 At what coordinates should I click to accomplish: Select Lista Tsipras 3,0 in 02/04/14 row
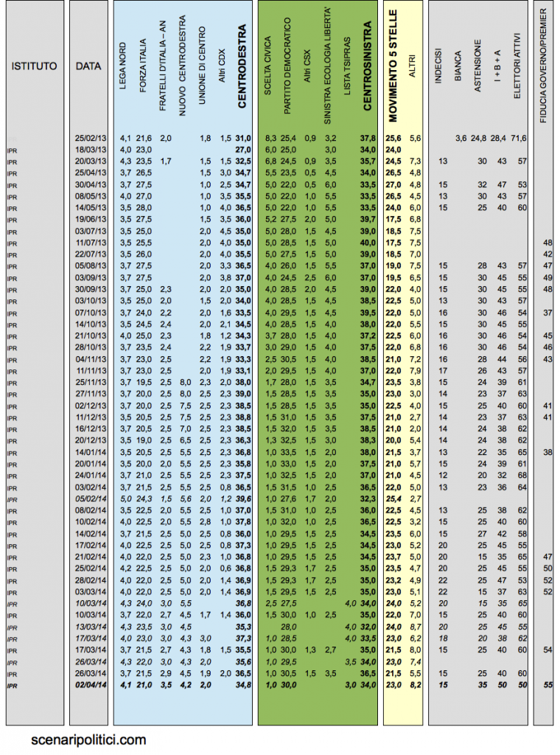[x=351, y=685]
